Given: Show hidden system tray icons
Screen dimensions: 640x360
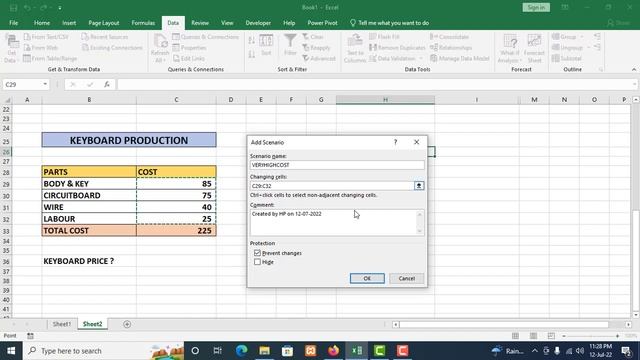Looking at the screenshot, I should coord(535,351).
